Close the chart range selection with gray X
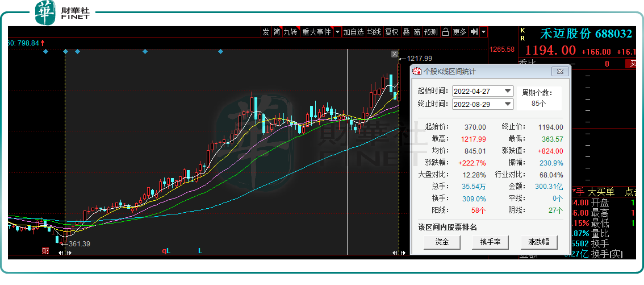 pyautogui.click(x=395, y=54)
